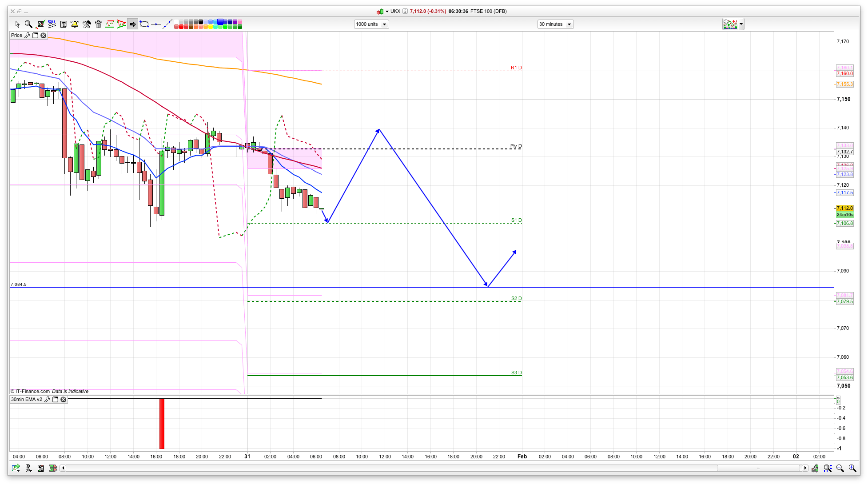Viewport: 868px width, 485px height.
Task: Select the arrow cursor tool
Action: [17, 24]
